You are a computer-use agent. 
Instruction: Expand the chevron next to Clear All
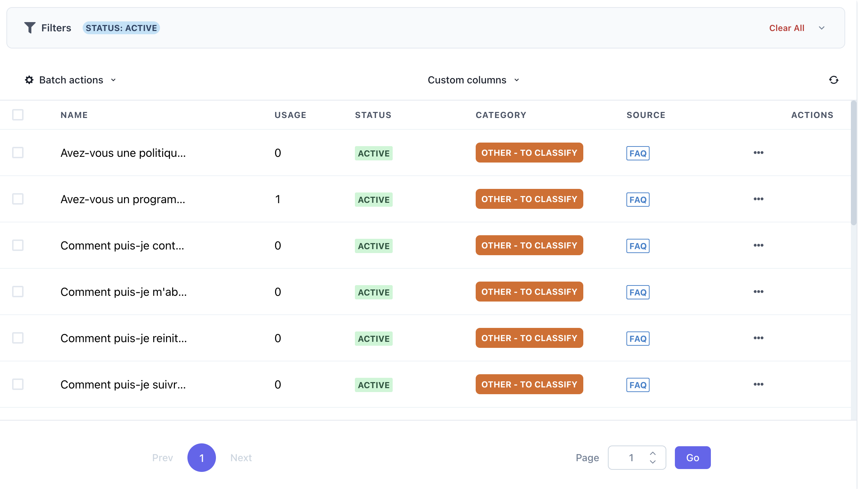(x=822, y=28)
